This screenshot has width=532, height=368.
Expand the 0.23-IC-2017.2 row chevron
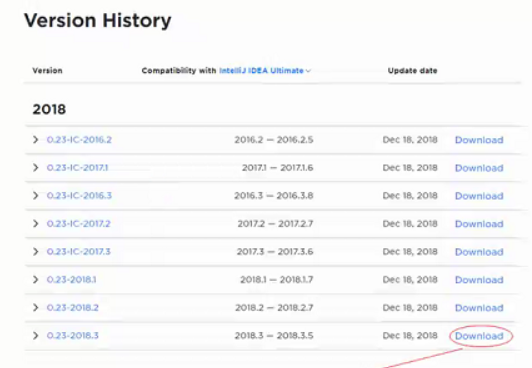[36, 224]
